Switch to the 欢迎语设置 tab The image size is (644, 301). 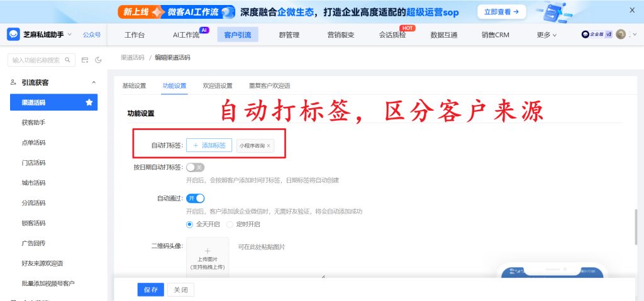(x=217, y=86)
